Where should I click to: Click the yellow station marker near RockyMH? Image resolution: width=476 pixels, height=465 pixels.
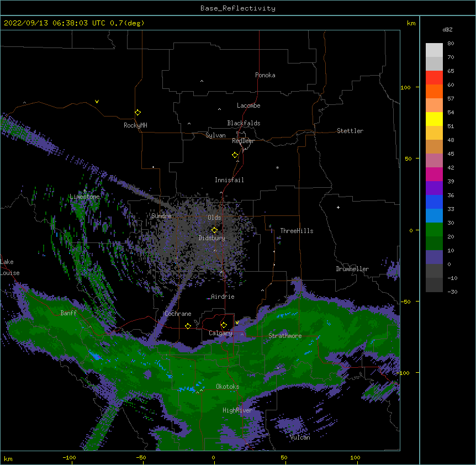pos(137,113)
